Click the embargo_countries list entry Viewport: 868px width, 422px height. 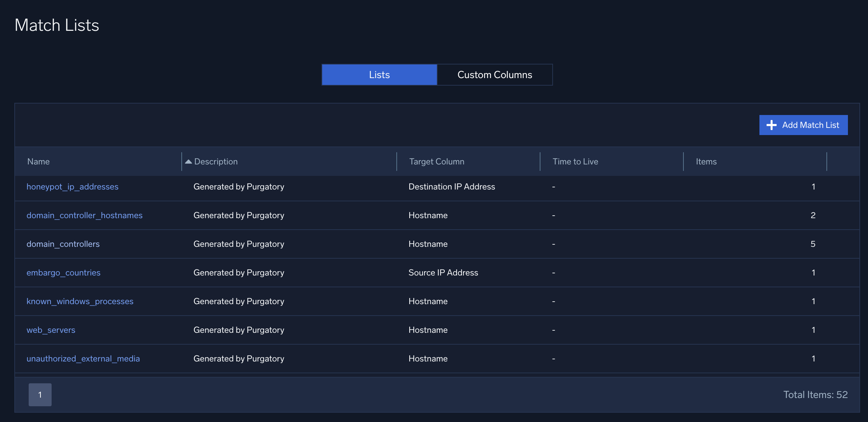tap(63, 272)
